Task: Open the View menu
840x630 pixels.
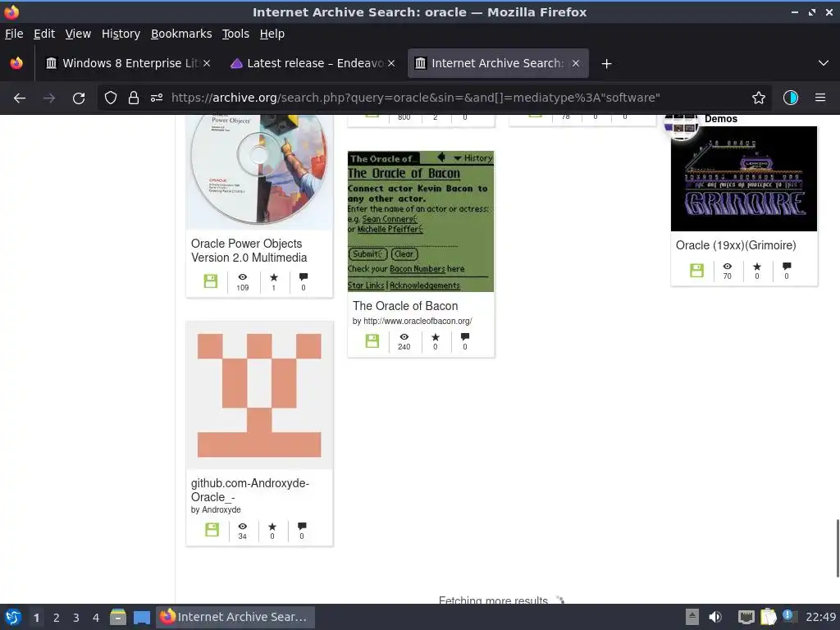Action: pyautogui.click(x=78, y=34)
